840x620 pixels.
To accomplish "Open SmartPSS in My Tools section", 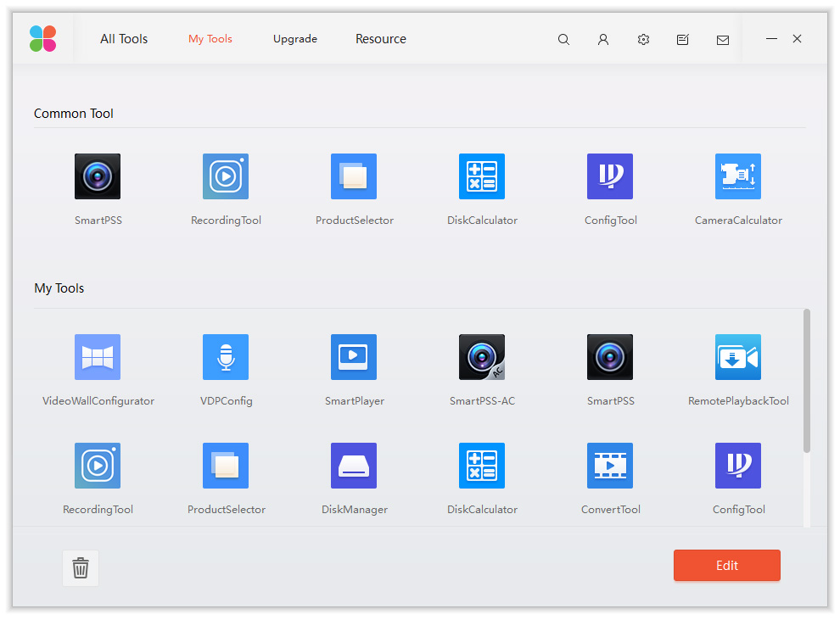I will pos(610,357).
